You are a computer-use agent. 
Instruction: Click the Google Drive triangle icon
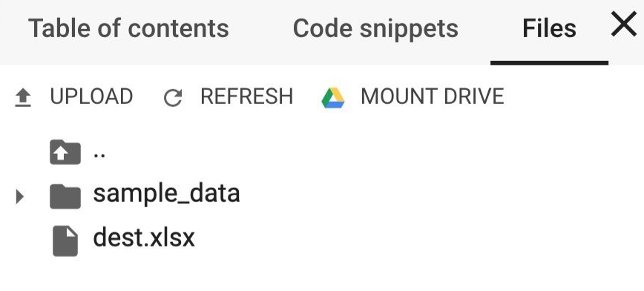click(x=332, y=98)
